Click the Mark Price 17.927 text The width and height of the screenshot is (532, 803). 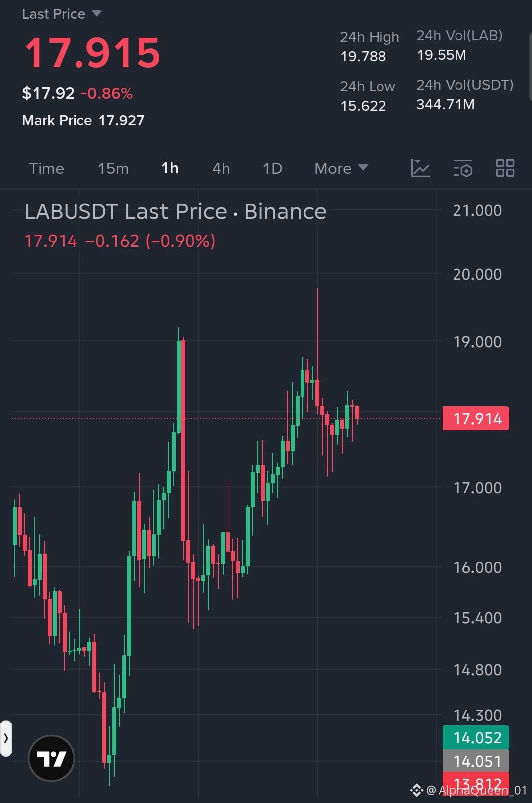point(83,120)
